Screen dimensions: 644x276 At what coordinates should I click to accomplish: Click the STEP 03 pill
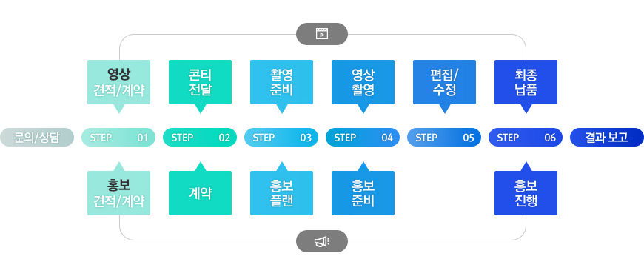(281, 137)
